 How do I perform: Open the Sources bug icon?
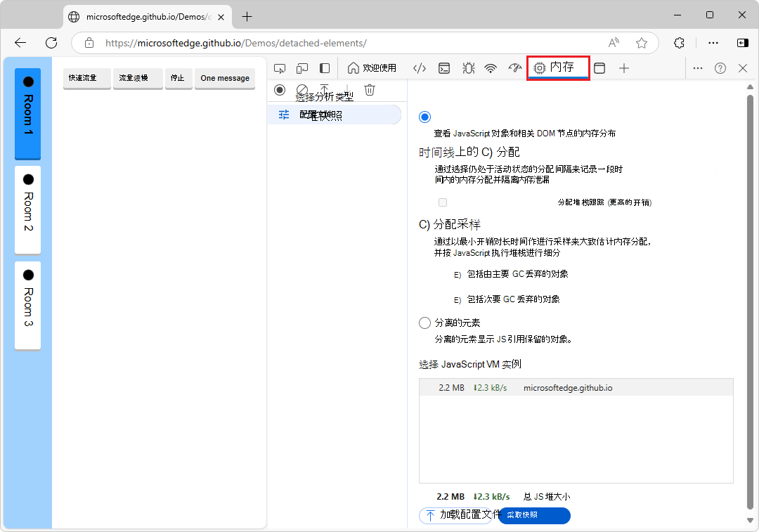point(468,68)
